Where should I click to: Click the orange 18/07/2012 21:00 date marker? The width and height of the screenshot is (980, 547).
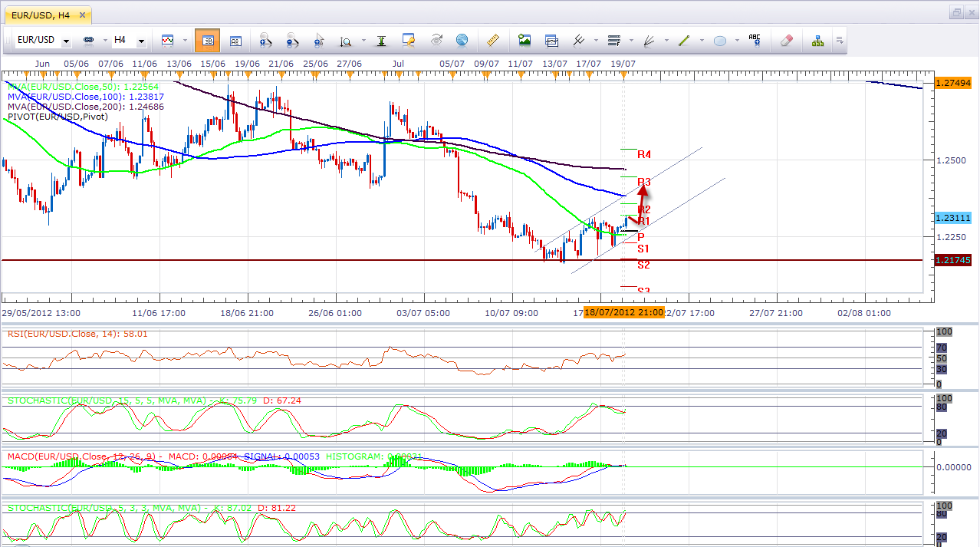(624, 313)
